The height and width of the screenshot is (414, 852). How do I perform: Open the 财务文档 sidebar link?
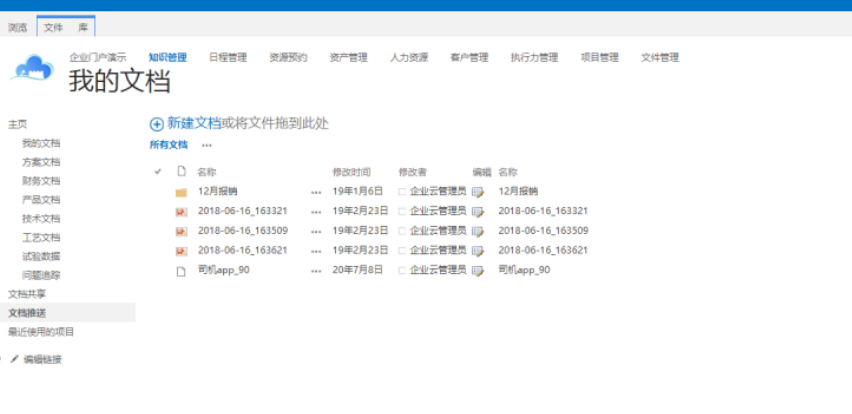pyautogui.click(x=41, y=181)
